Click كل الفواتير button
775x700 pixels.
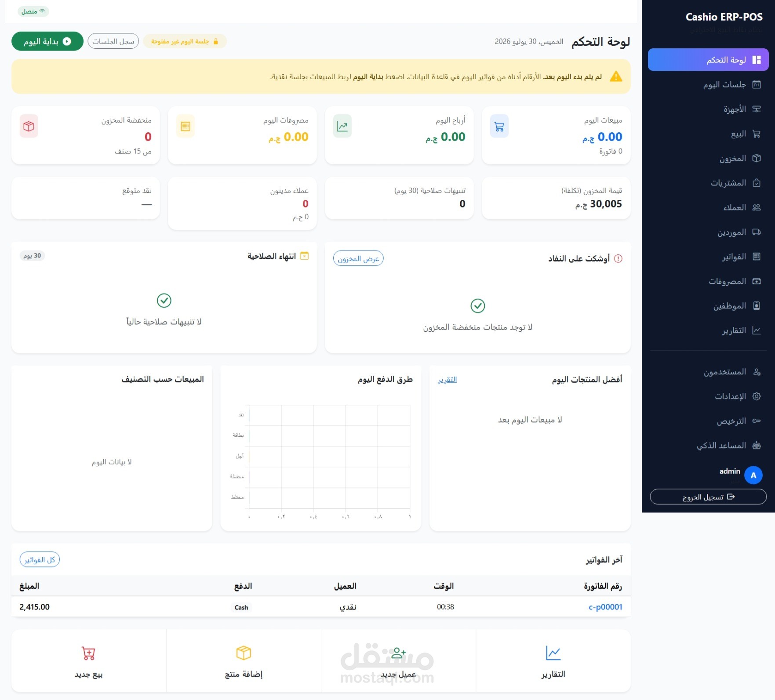(40, 560)
